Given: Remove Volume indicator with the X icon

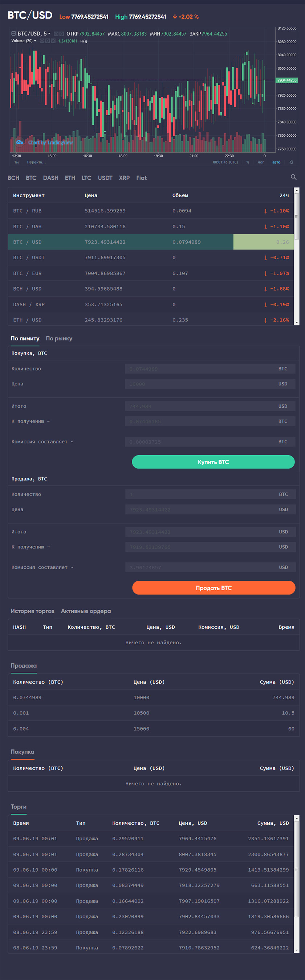Looking at the screenshot, I should click(x=53, y=41).
